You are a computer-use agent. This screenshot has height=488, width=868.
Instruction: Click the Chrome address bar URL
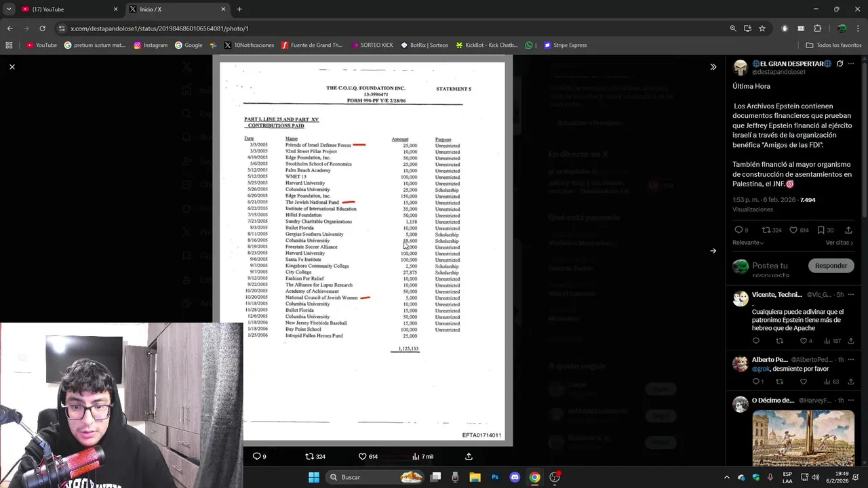159,28
